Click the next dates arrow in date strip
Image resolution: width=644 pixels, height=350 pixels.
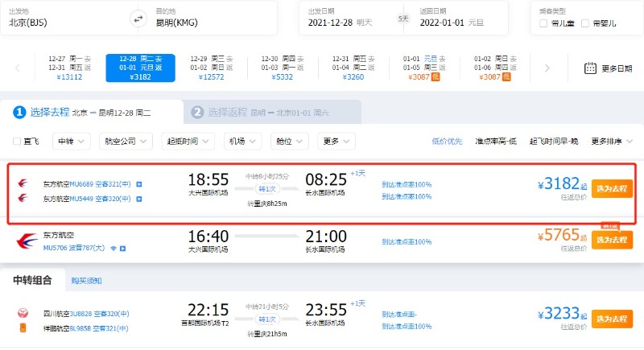pos(547,68)
